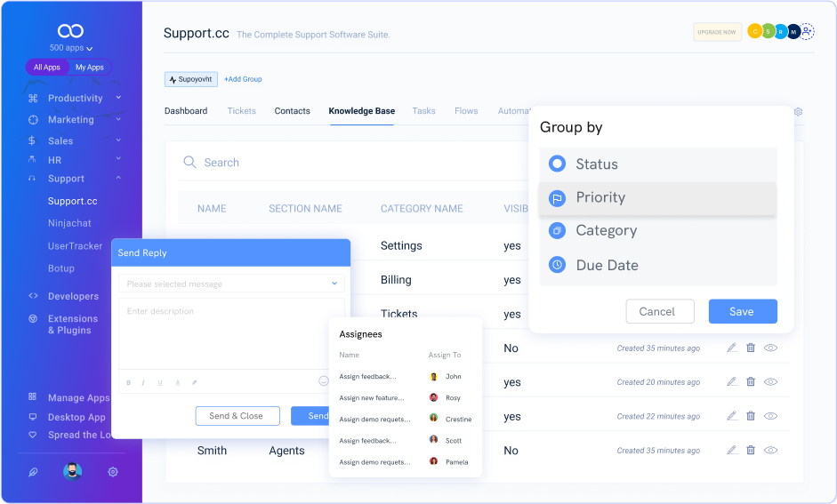Image resolution: width=837 pixels, height=504 pixels.
Task: Click the emoji icon in Send Reply
Action: click(x=324, y=380)
